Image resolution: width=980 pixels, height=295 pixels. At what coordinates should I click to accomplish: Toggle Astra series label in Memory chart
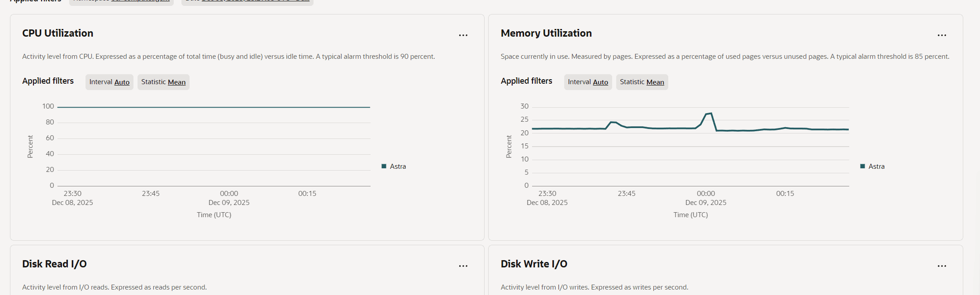pyautogui.click(x=876, y=167)
